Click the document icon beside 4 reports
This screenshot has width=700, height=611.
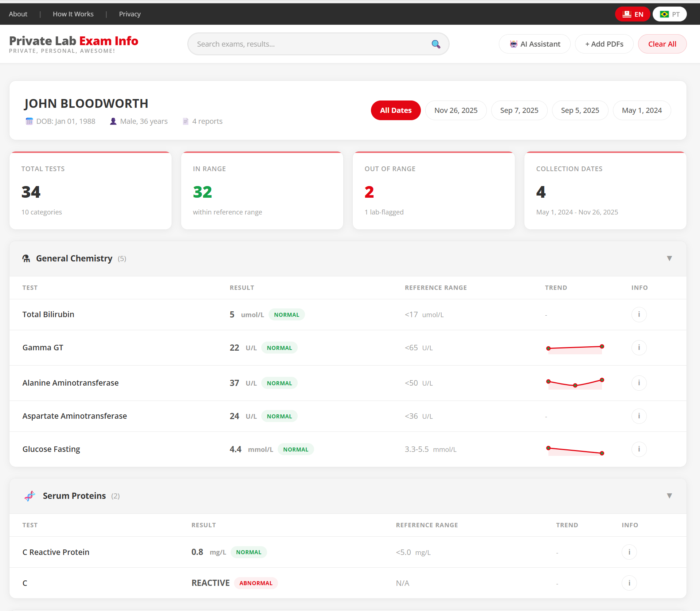click(185, 121)
